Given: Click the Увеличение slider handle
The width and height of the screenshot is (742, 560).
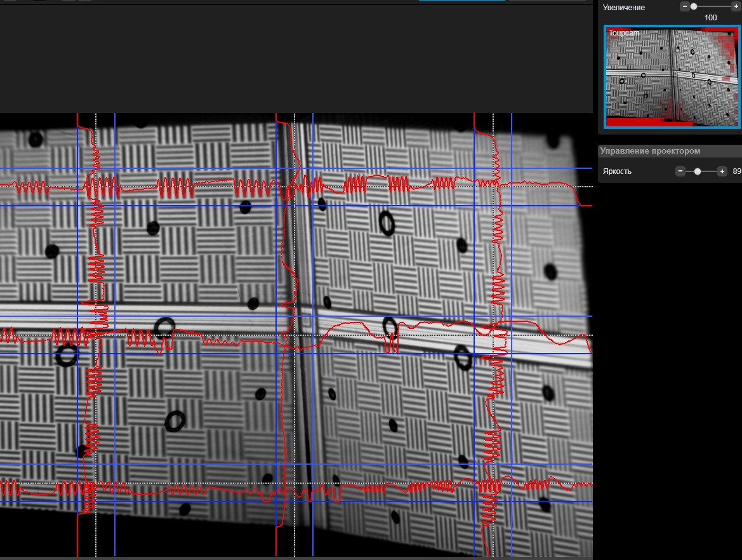Looking at the screenshot, I should [x=694, y=6].
